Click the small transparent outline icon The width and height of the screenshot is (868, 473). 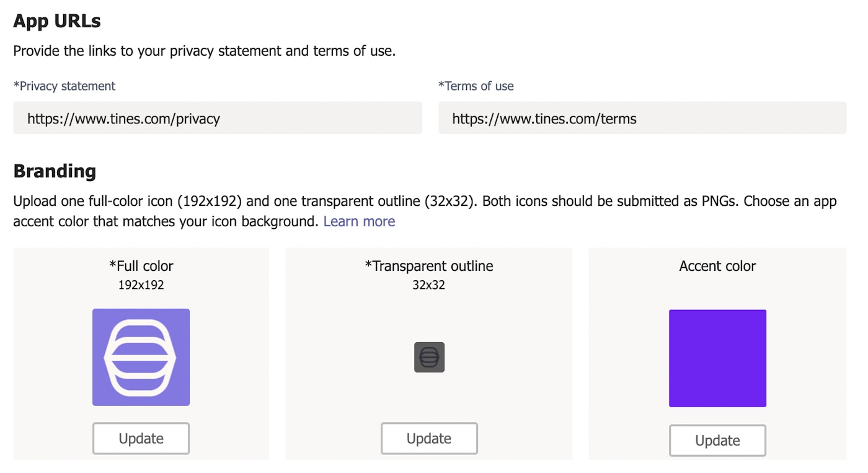coord(429,357)
